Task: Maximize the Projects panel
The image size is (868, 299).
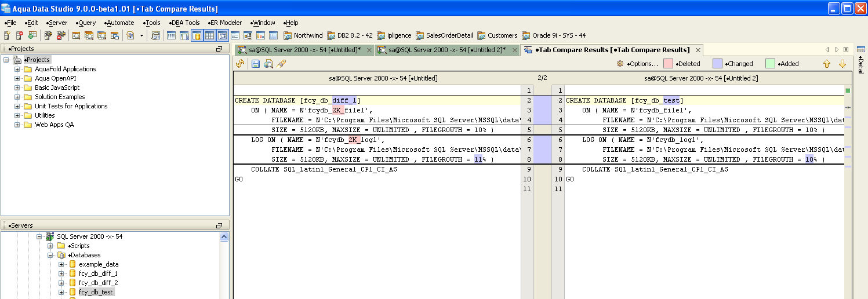Action: click(x=219, y=49)
